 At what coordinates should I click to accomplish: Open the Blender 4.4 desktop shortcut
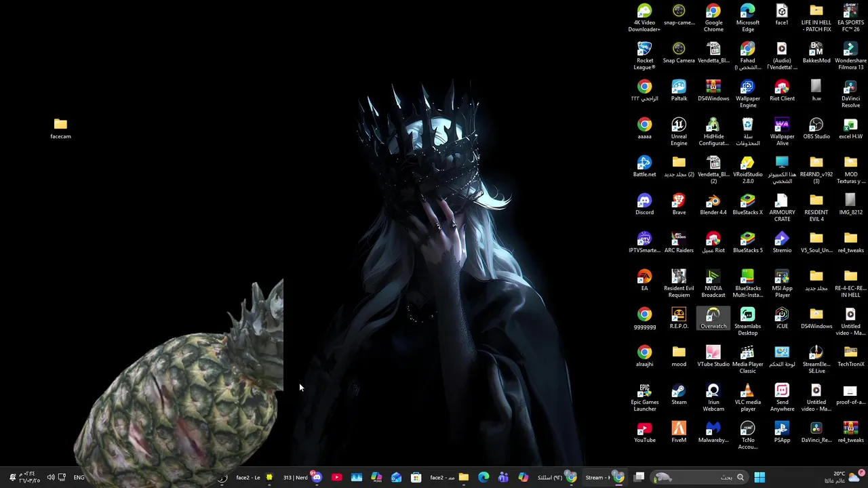[713, 205]
